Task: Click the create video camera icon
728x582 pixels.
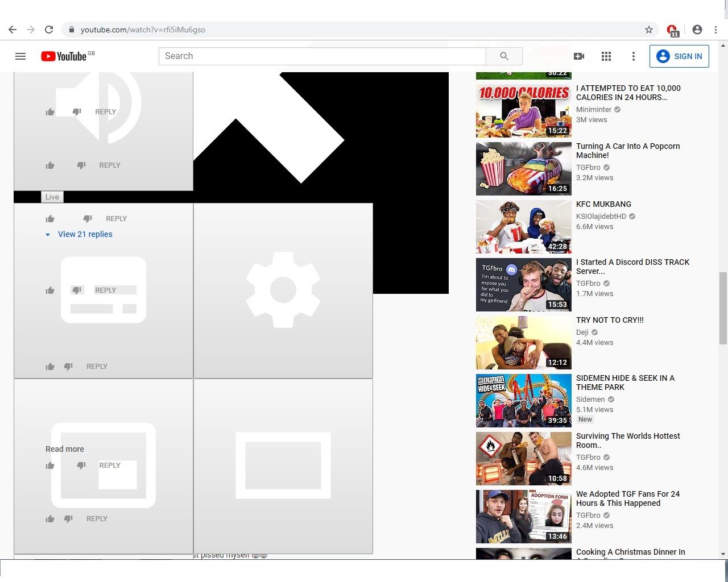Action: (x=579, y=56)
